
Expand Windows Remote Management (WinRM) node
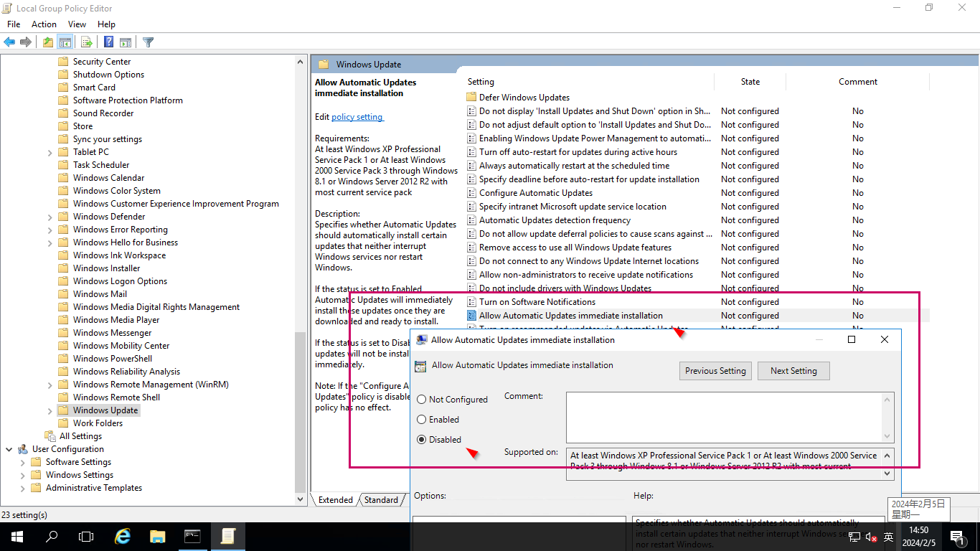[x=50, y=385]
